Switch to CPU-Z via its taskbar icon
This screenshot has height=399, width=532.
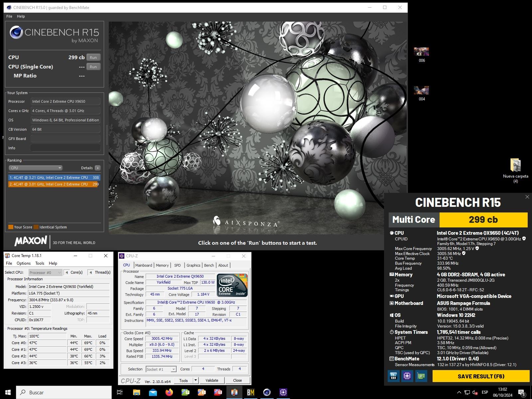pos(283,392)
